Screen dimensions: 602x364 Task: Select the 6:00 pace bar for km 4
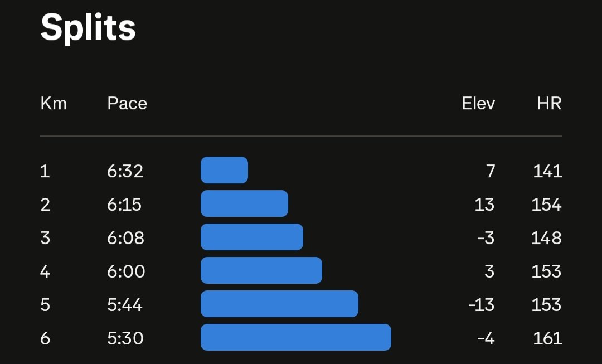261,270
